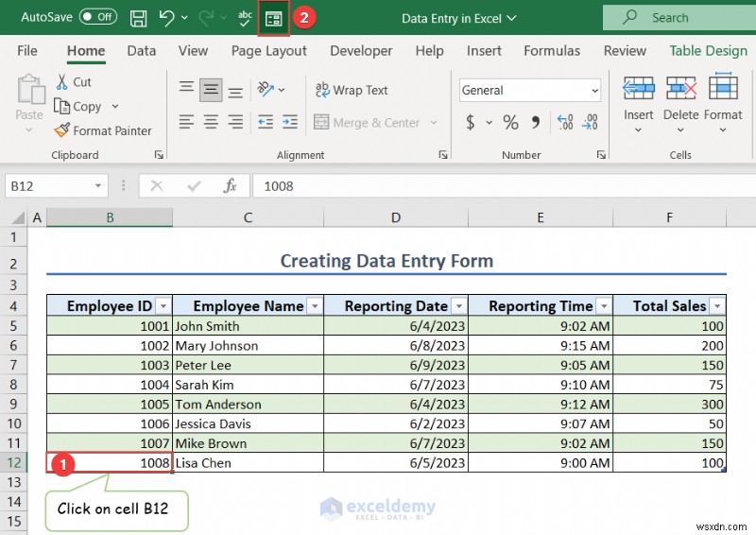This screenshot has width=756, height=535.
Task: Open the Reporting Date filter dropdown
Action: tap(459, 306)
